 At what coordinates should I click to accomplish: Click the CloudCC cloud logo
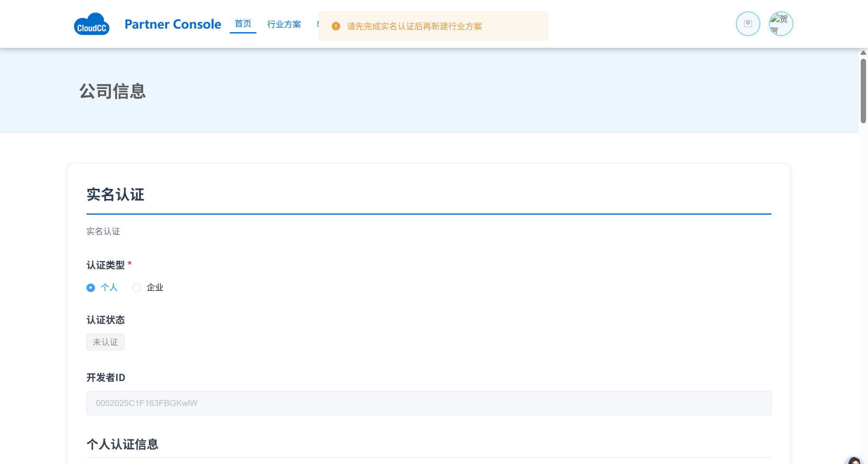coord(92,24)
